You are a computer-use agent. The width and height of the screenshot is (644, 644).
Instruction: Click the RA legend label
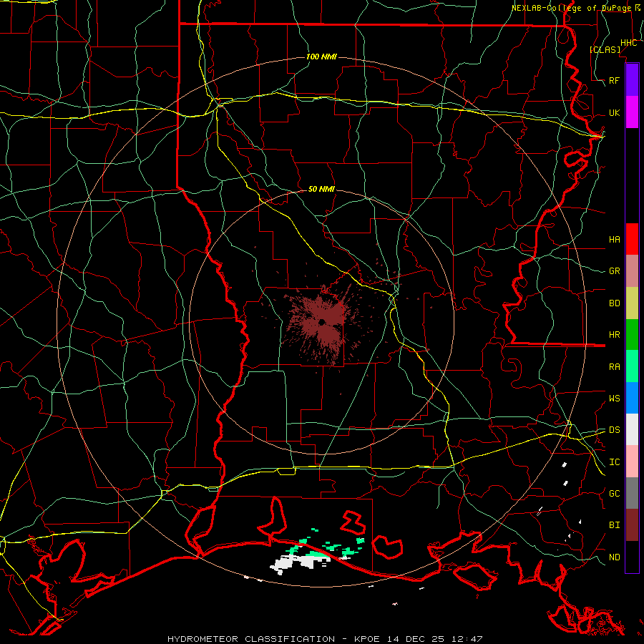pos(614,367)
